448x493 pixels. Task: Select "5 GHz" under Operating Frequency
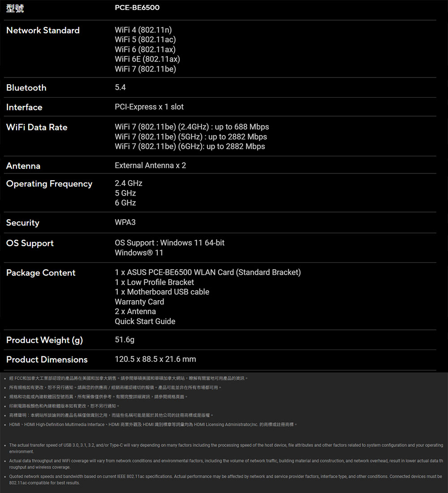click(125, 193)
